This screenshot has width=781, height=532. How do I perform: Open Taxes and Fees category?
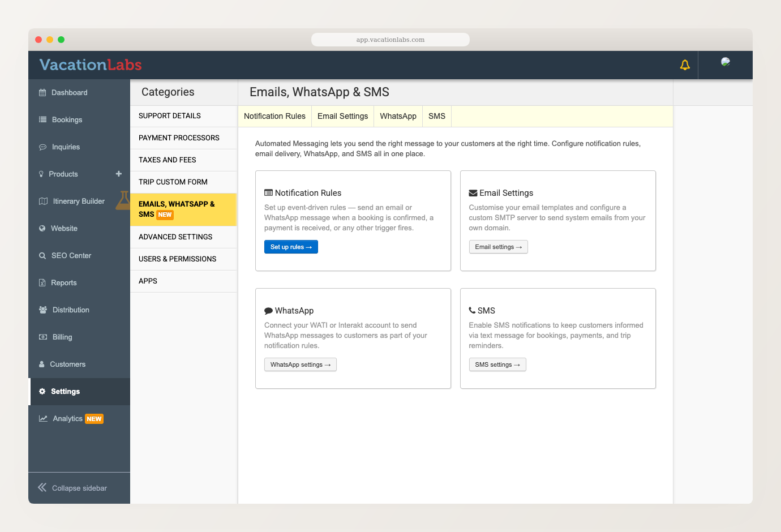coord(183,160)
